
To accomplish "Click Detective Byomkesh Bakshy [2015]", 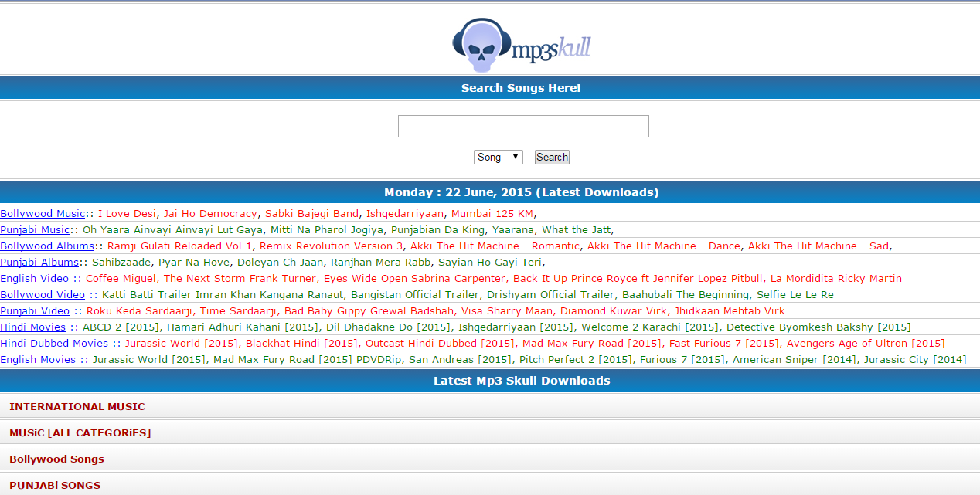I will [x=818, y=327].
